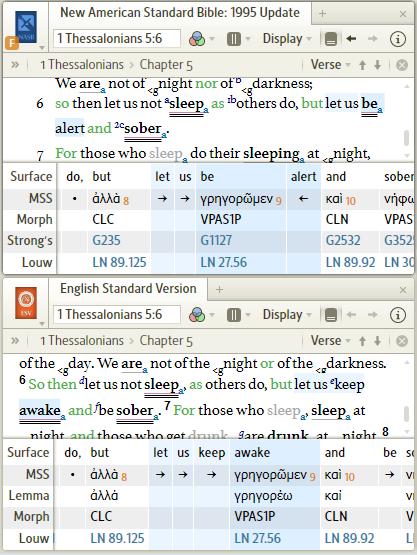417x555 pixels.
Task: Click 1 Thessalonians breadcrumb in NASB panel
Action: (x=82, y=65)
